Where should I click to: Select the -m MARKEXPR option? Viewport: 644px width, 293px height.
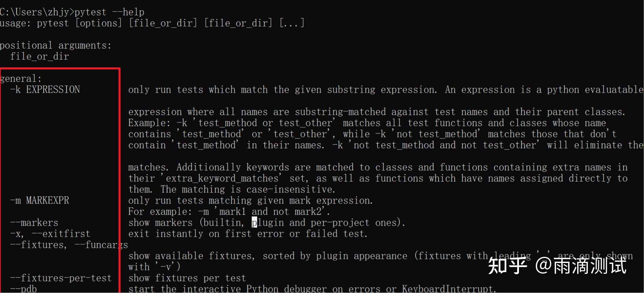pyautogui.click(x=40, y=200)
